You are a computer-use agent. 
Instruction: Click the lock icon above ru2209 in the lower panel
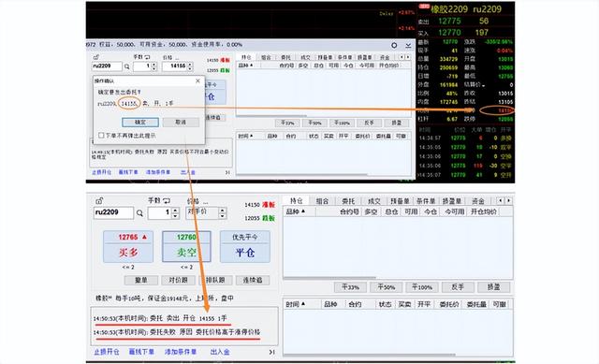[99, 200]
